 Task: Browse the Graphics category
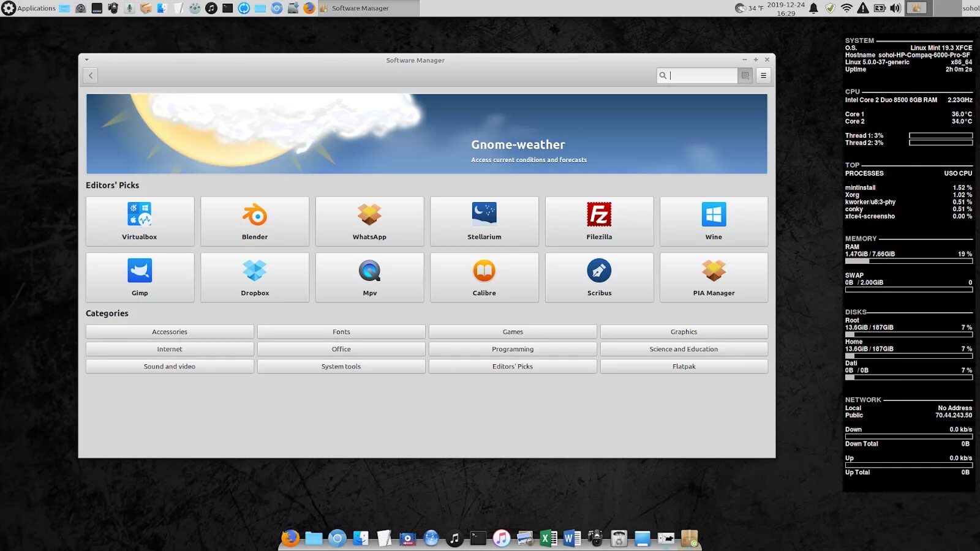[x=684, y=332]
